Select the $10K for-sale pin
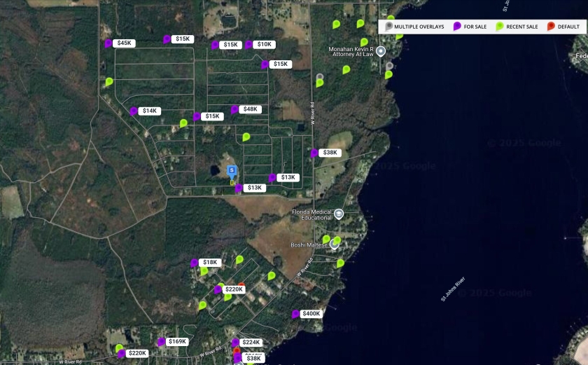588x365 pixels. coord(248,44)
